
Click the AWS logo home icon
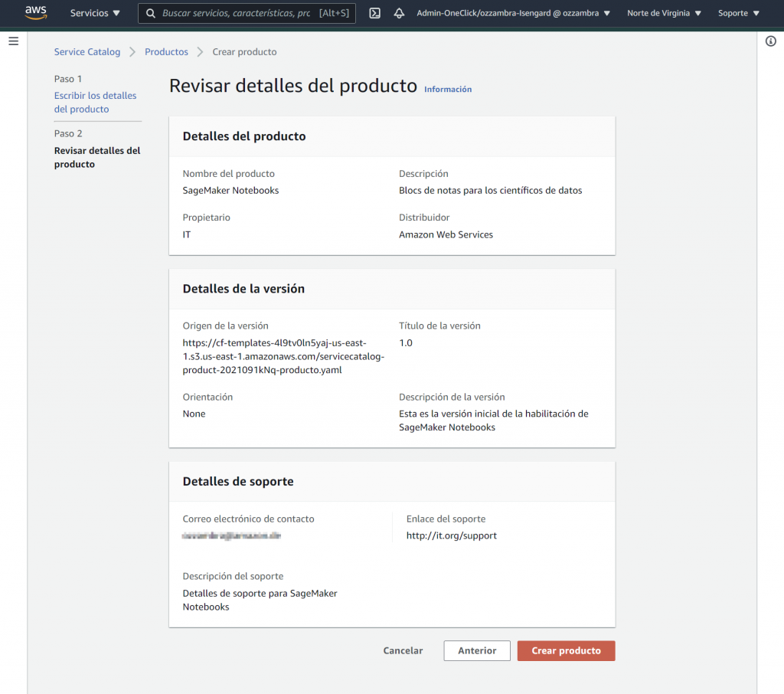point(36,12)
